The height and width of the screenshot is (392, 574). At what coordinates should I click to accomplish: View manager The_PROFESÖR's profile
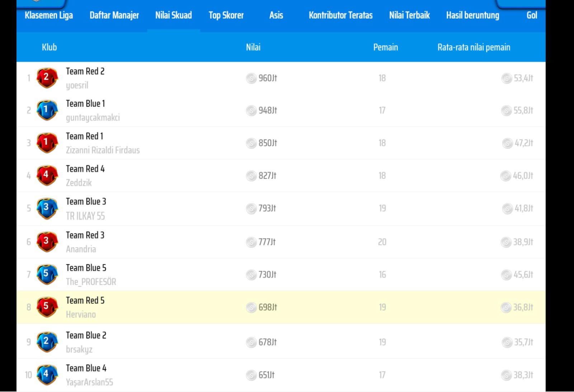pyautogui.click(x=91, y=282)
